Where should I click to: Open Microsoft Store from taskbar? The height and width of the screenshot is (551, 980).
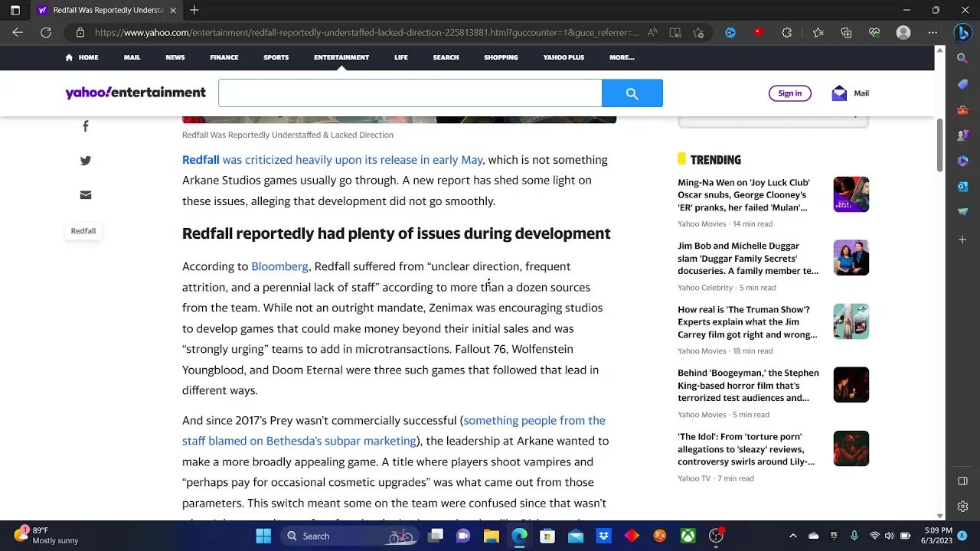[547, 536]
